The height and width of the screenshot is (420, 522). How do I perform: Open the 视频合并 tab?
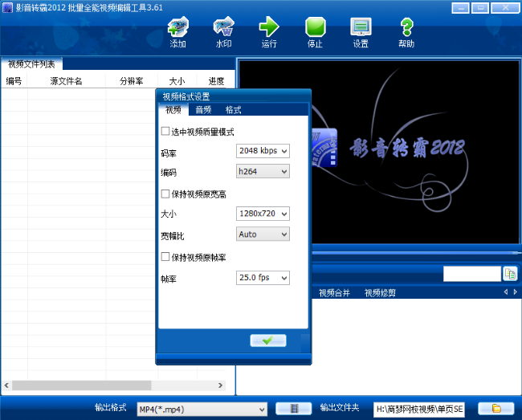point(334,292)
